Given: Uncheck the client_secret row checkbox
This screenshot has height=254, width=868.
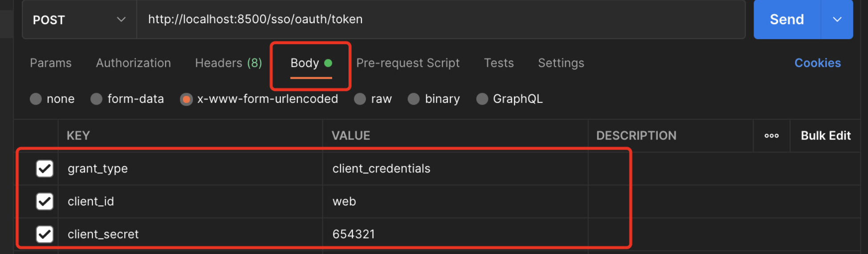Looking at the screenshot, I should coord(45,234).
